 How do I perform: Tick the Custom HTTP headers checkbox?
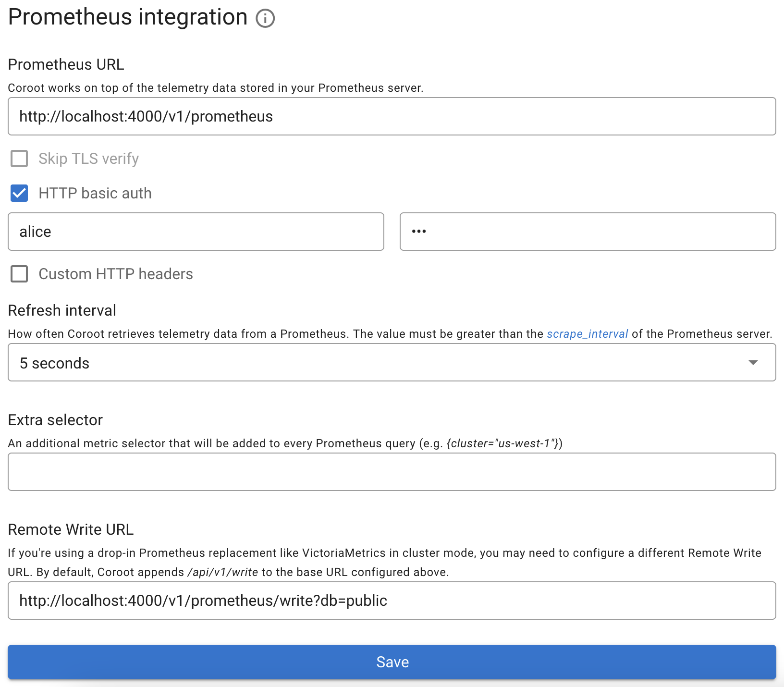(19, 274)
